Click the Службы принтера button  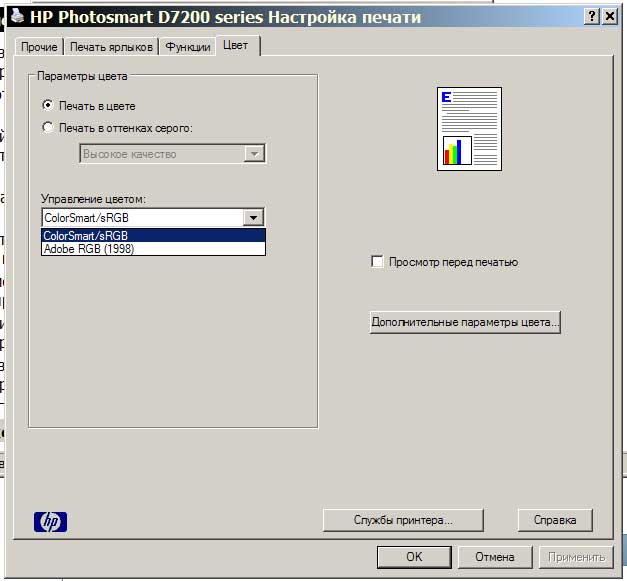pyautogui.click(x=403, y=520)
